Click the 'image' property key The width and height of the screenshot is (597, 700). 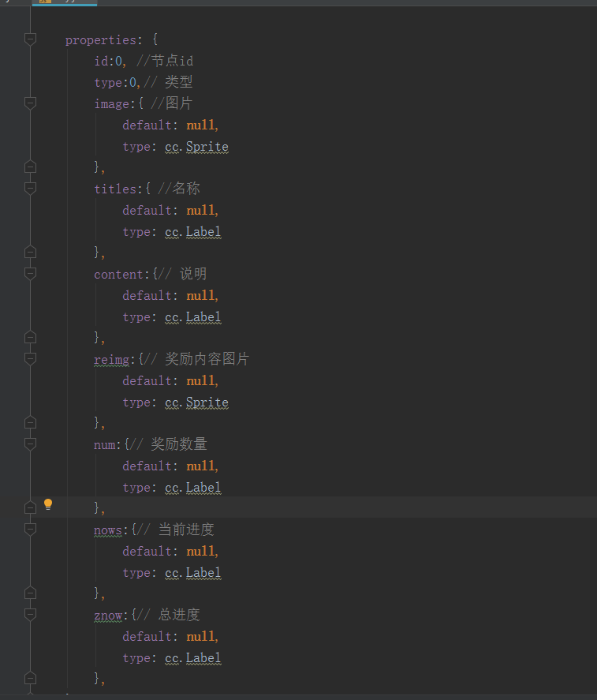click(111, 103)
